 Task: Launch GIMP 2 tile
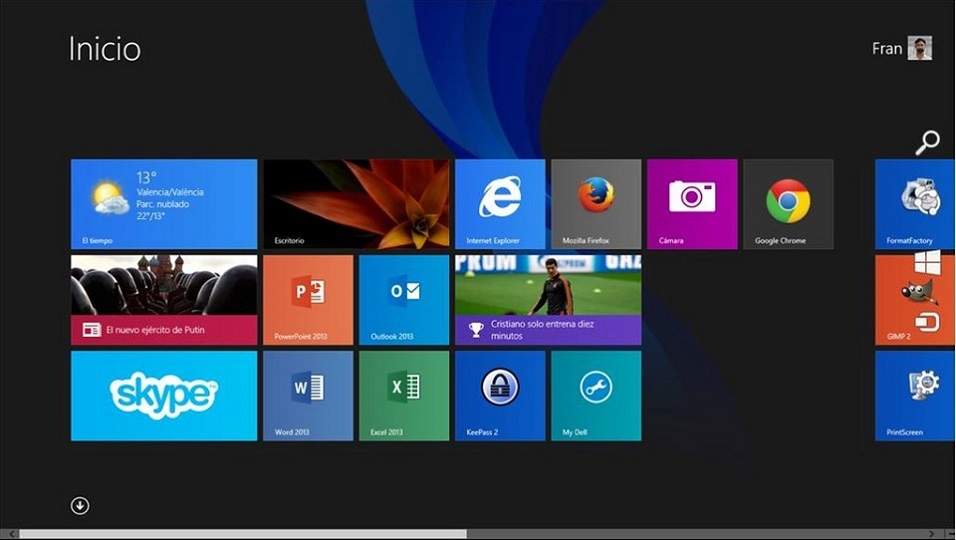(915, 300)
